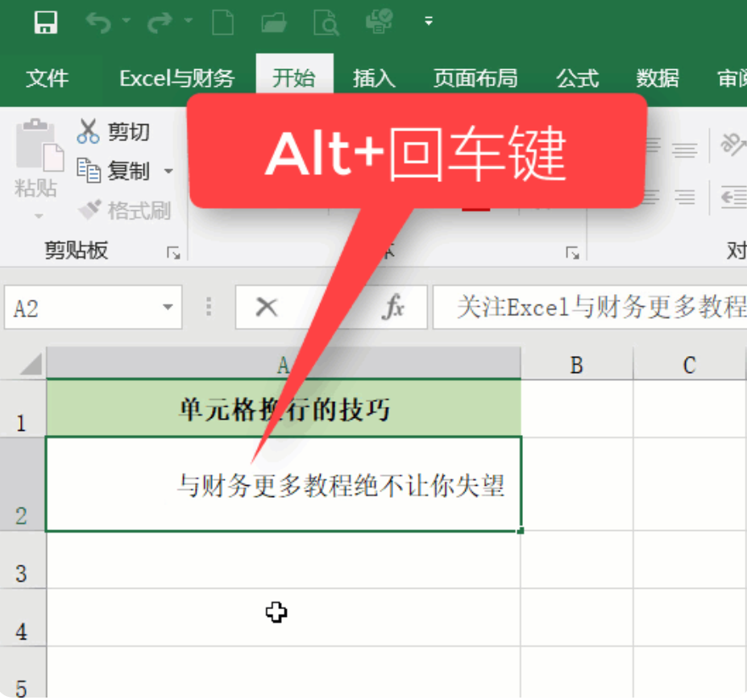Select the 剪切 (Cut) tool

(113, 130)
